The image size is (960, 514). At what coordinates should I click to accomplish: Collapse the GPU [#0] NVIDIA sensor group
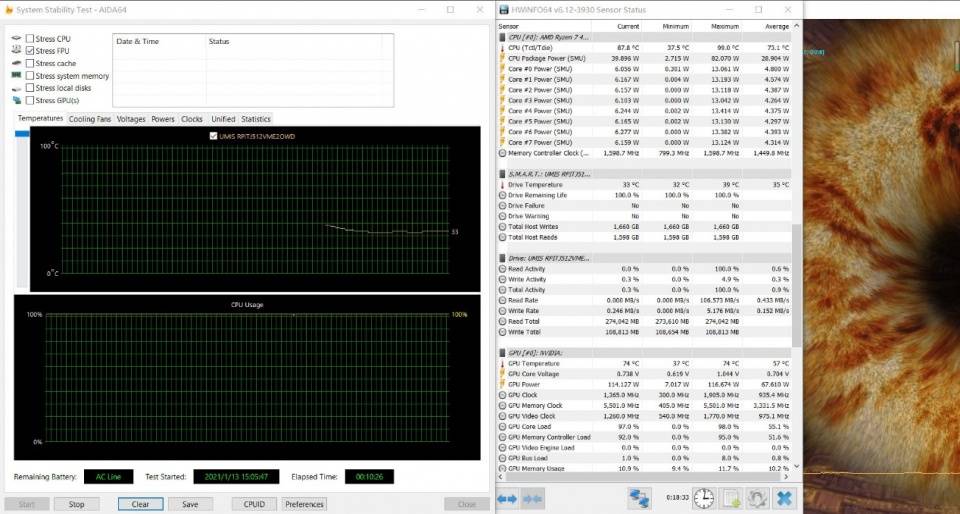coord(502,353)
